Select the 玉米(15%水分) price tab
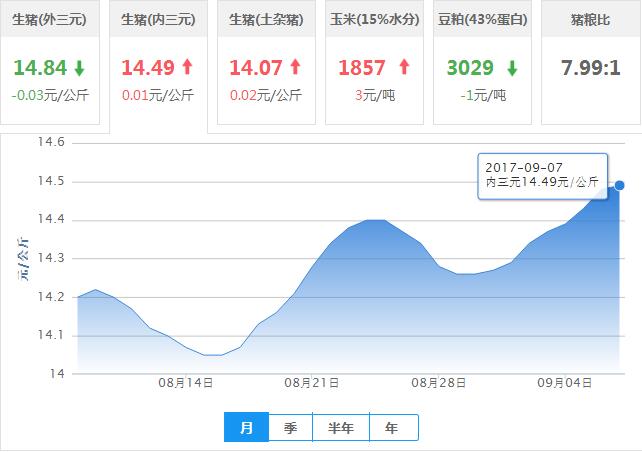642x452 pixels. coord(374,62)
